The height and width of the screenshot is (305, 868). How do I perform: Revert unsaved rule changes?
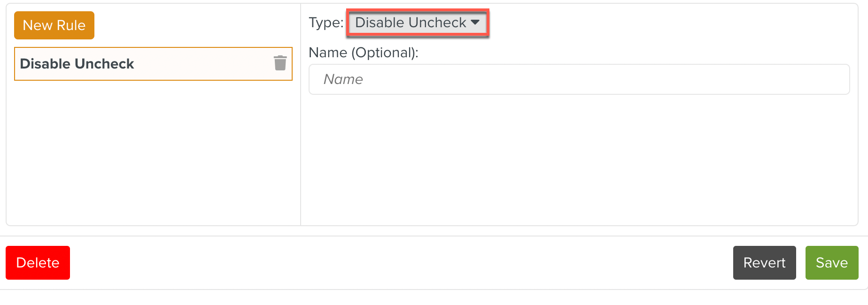click(764, 263)
